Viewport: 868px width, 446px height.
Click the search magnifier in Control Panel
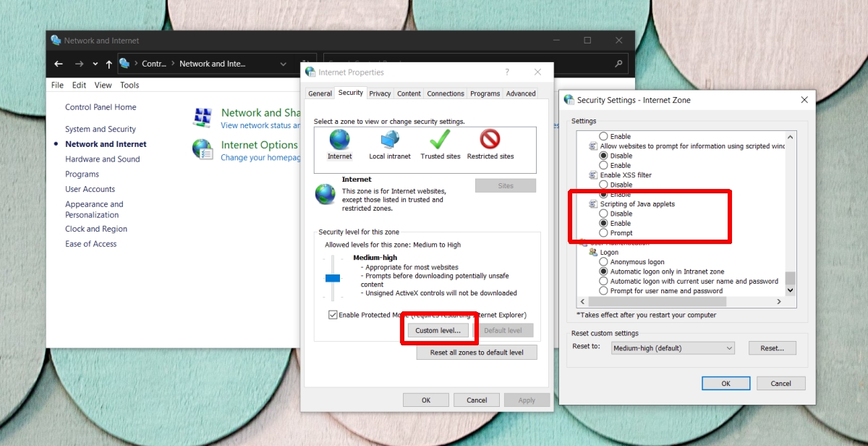(618, 64)
